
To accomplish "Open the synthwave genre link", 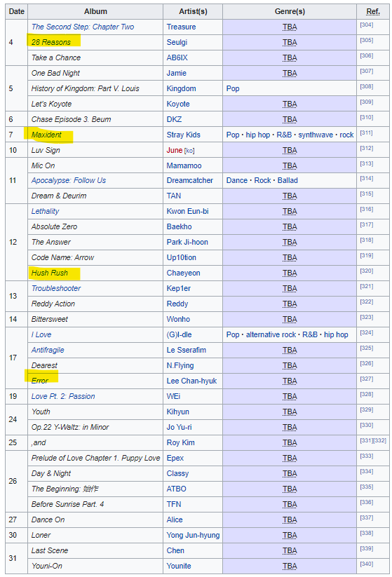I will pyautogui.click(x=316, y=135).
